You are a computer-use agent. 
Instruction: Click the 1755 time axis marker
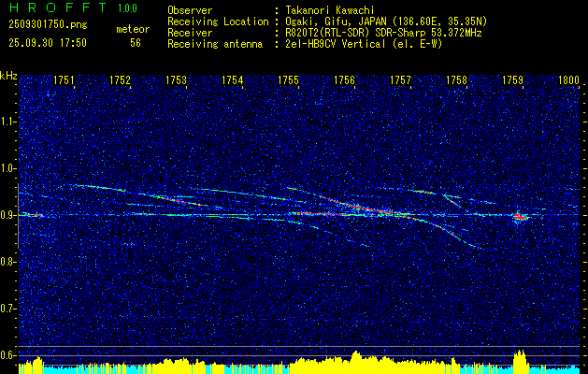(288, 80)
